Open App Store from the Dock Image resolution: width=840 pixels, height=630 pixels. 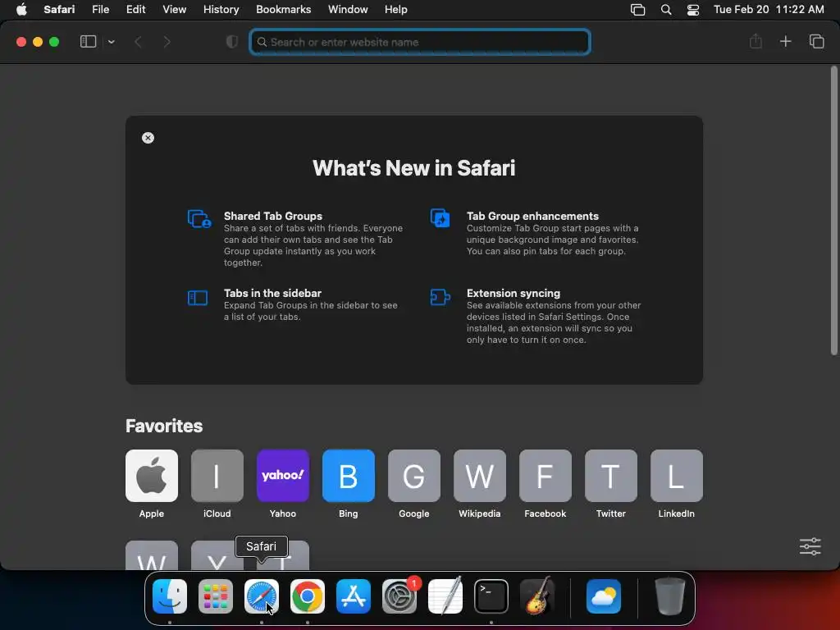point(354,596)
